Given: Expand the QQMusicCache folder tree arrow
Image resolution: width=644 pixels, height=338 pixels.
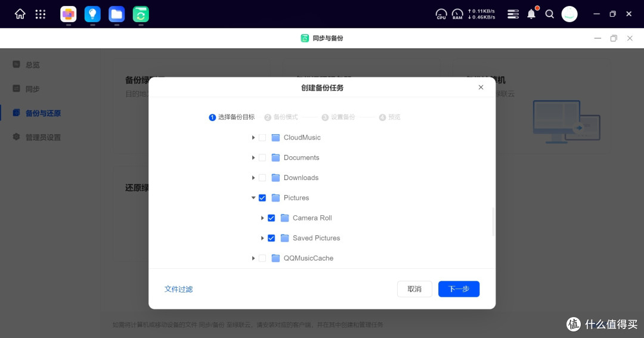Looking at the screenshot, I should [x=253, y=258].
